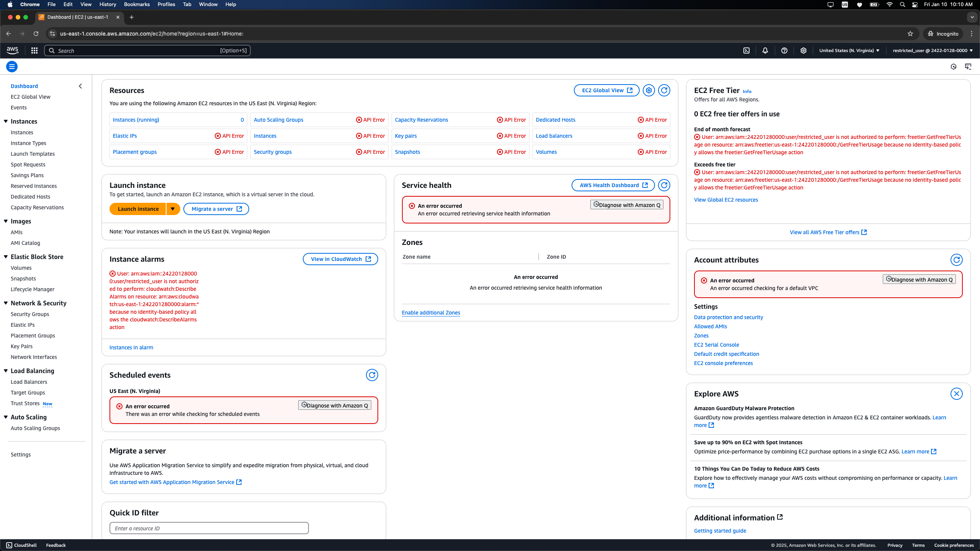Collapse the Images sidebar section
This screenshot has height=551, width=980.
click(x=6, y=221)
